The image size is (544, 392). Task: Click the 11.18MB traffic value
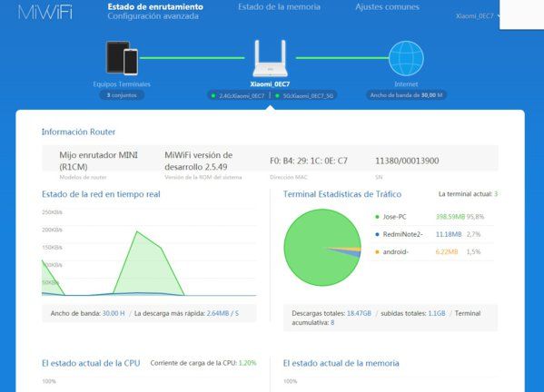[x=449, y=235]
